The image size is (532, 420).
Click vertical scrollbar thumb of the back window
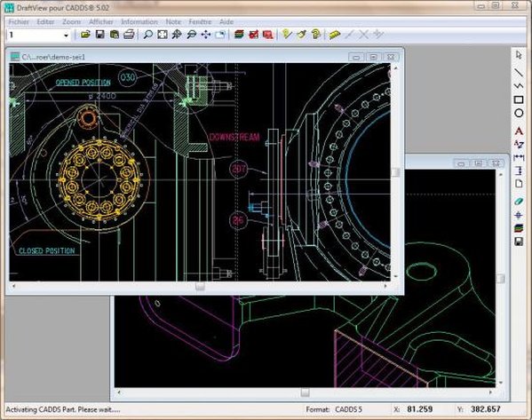tap(501, 279)
